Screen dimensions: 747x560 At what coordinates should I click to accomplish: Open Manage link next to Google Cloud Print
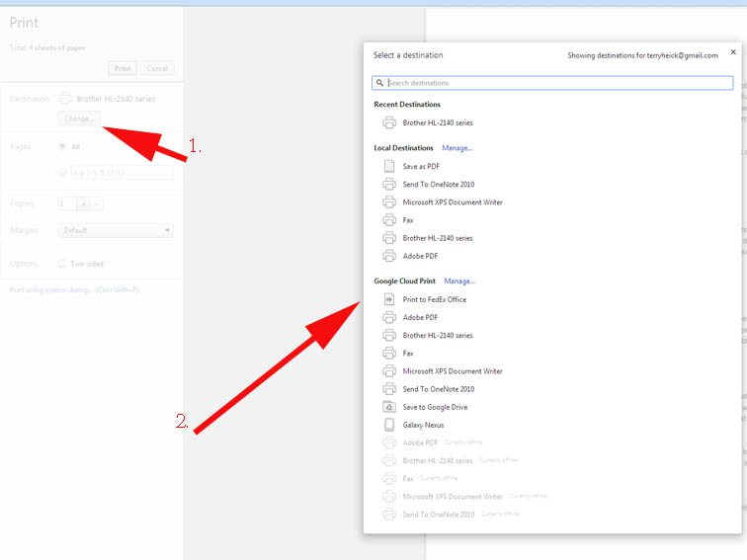[x=459, y=280]
